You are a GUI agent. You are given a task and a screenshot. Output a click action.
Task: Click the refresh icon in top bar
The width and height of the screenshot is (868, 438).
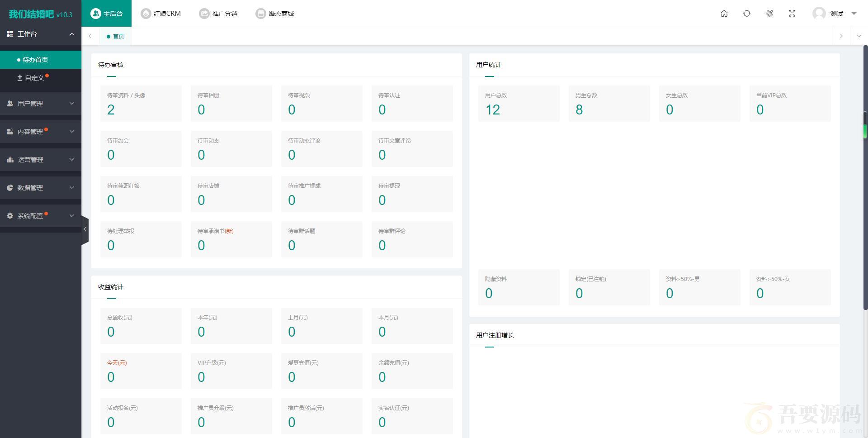tap(747, 14)
